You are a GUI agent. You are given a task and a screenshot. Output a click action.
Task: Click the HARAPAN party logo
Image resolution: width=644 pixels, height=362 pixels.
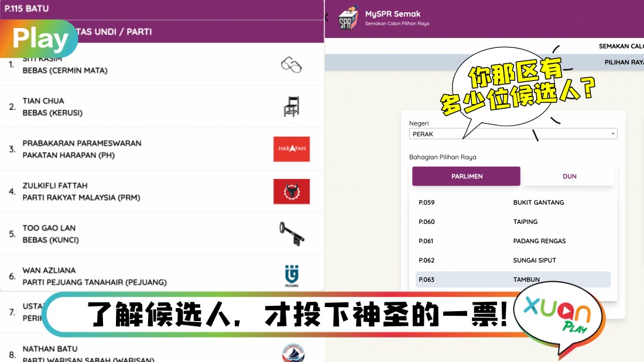pyautogui.click(x=291, y=149)
